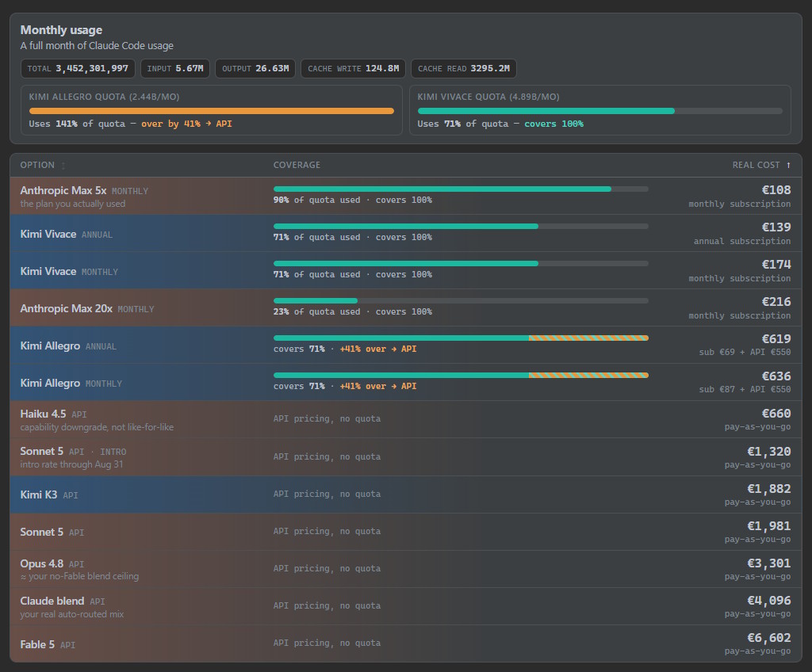Click the Cache Write 124.8M badge
The height and width of the screenshot is (672, 812).
(x=353, y=68)
